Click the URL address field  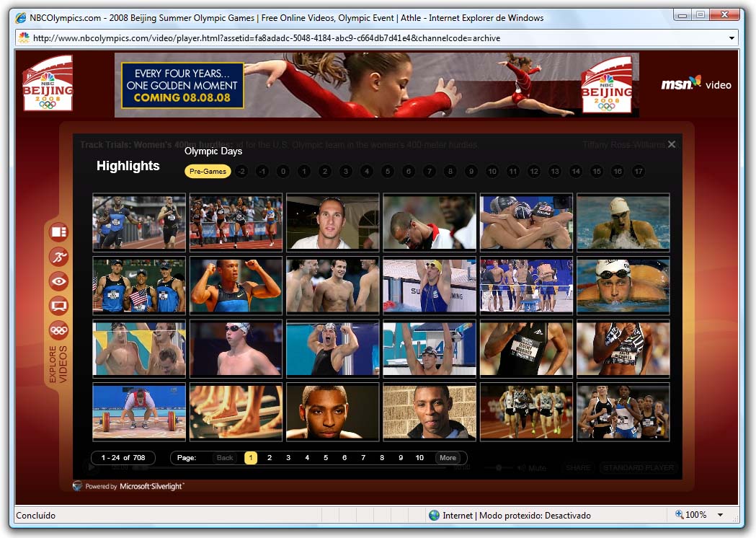[378, 38]
